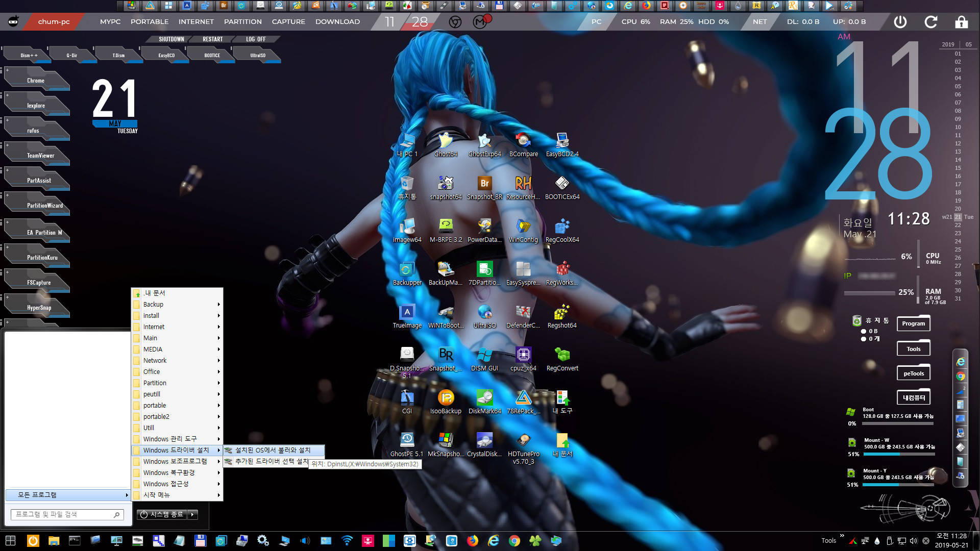The image size is (980, 551).
Task: Open shutdown options arrow next to 시스템 종료
Action: (192, 514)
